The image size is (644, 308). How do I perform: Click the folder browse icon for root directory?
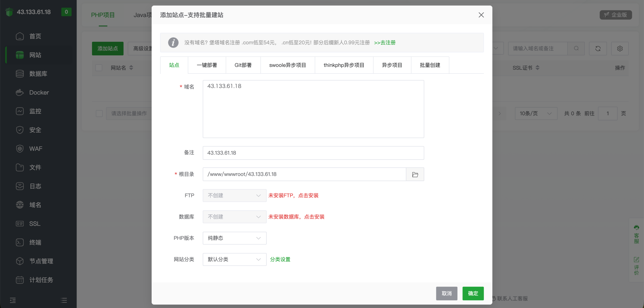point(415,174)
